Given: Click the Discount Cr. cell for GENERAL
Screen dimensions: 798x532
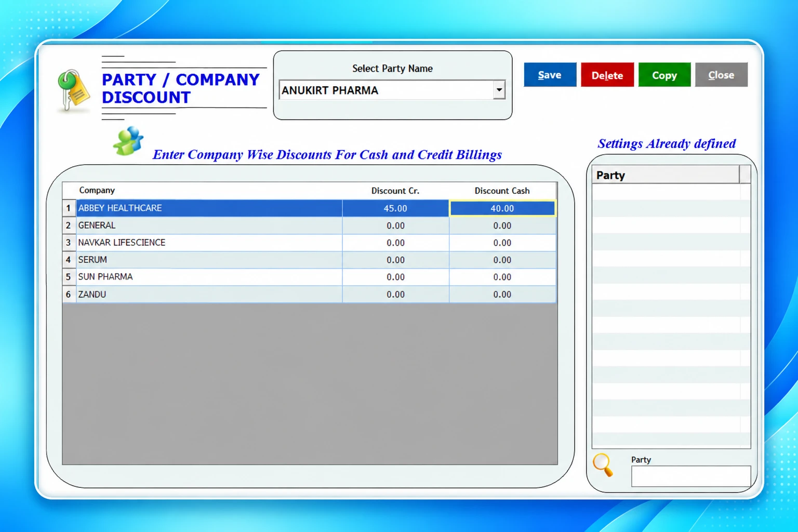Looking at the screenshot, I should click(395, 225).
